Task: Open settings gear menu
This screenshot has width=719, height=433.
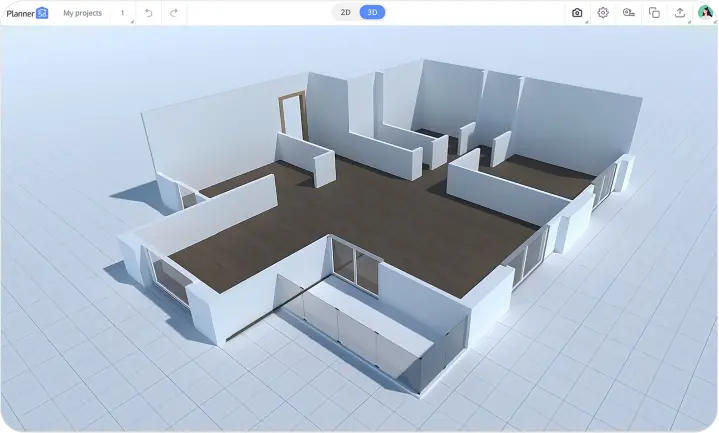Action: click(603, 13)
